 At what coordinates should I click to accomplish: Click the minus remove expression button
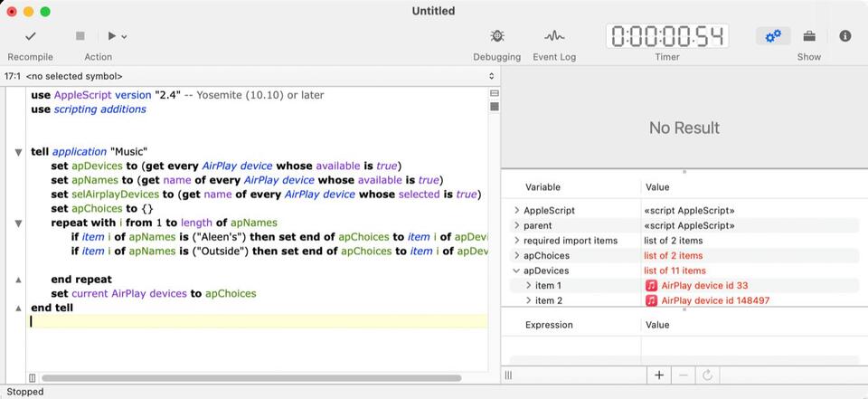coord(684,375)
